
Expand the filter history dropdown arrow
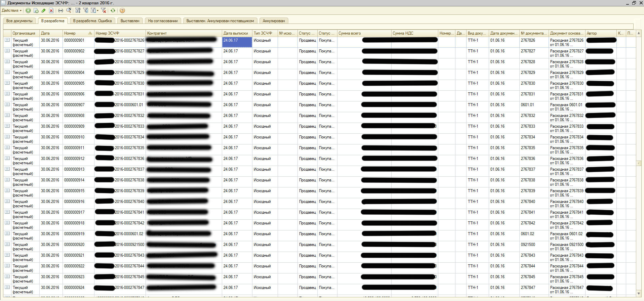click(98, 10)
